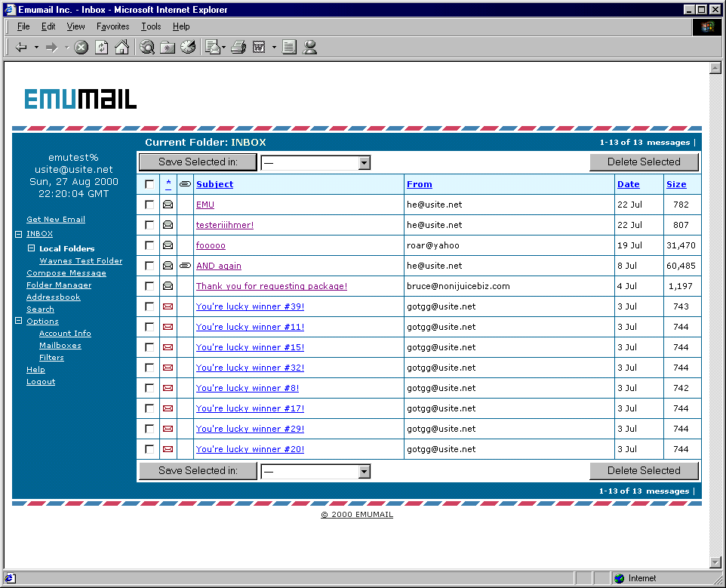Open the History toolbar icon
726x588 pixels.
pos(188,48)
